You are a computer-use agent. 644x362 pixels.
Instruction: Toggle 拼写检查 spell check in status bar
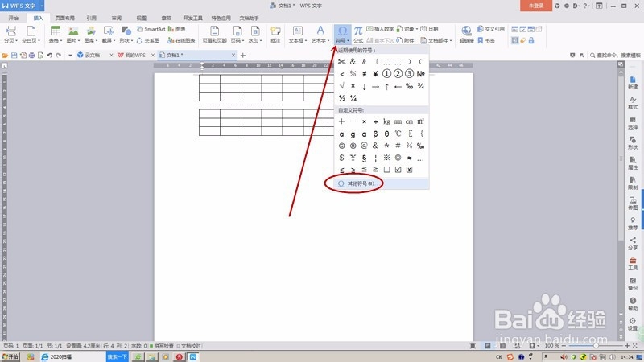click(x=162, y=346)
